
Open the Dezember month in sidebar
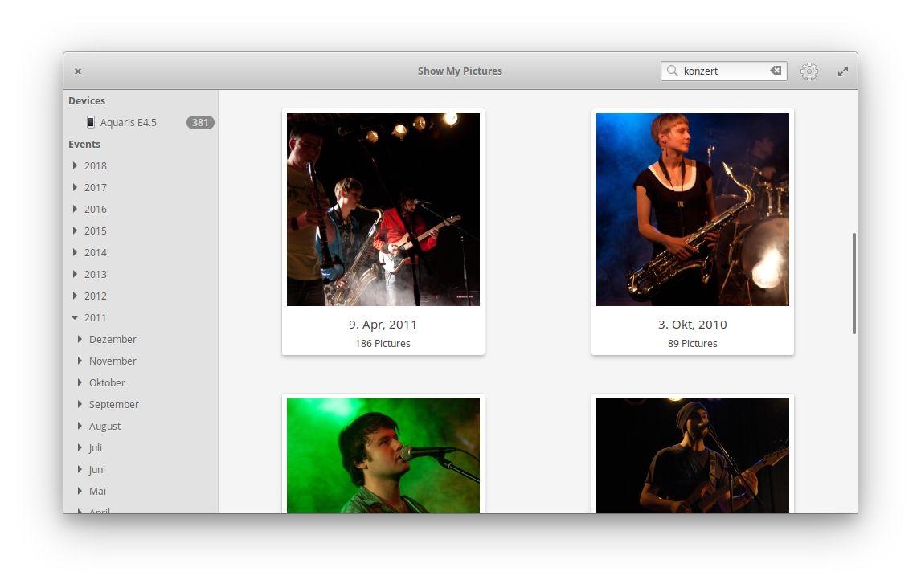113,339
